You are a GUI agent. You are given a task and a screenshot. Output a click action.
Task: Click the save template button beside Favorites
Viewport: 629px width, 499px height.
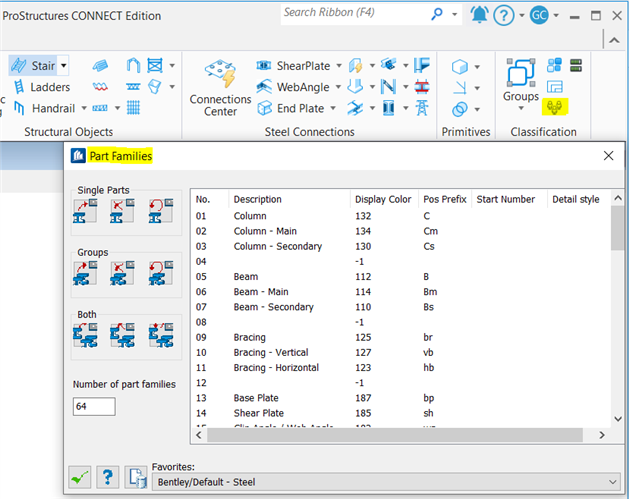tap(136, 477)
